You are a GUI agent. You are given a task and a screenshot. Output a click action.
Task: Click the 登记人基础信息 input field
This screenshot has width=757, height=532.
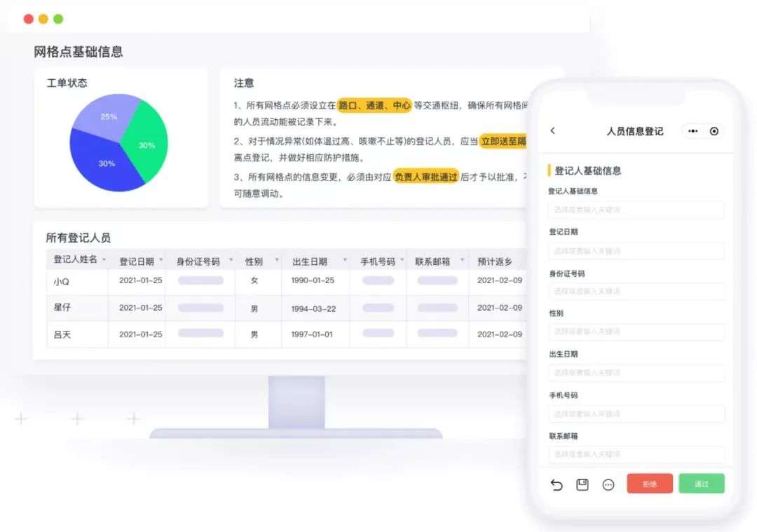pos(636,210)
